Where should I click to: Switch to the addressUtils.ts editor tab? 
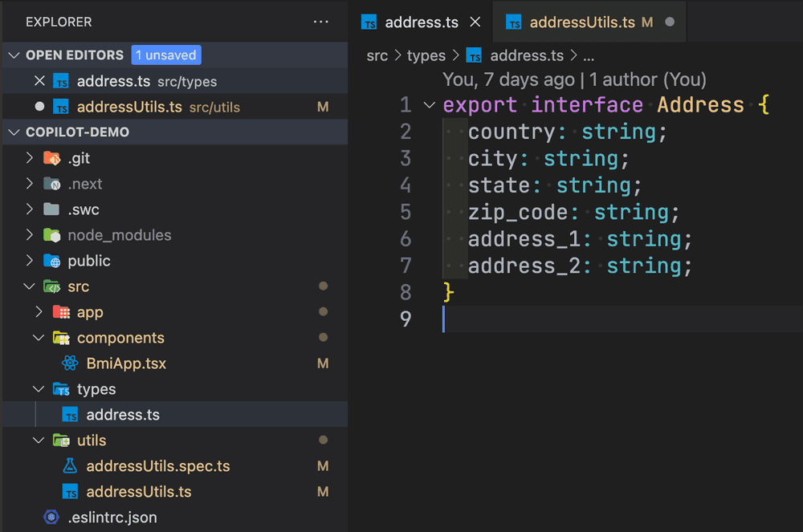(581, 22)
